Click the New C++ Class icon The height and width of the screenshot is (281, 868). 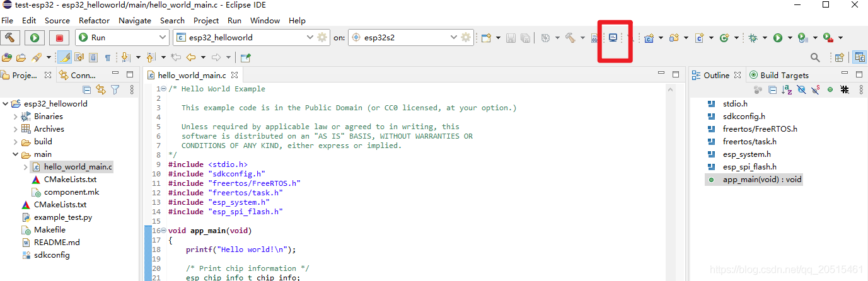tap(724, 38)
